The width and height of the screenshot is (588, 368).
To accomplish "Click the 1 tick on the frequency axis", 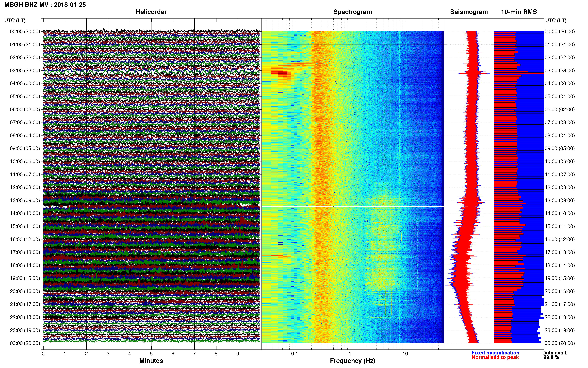I will click(x=350, y=354).
